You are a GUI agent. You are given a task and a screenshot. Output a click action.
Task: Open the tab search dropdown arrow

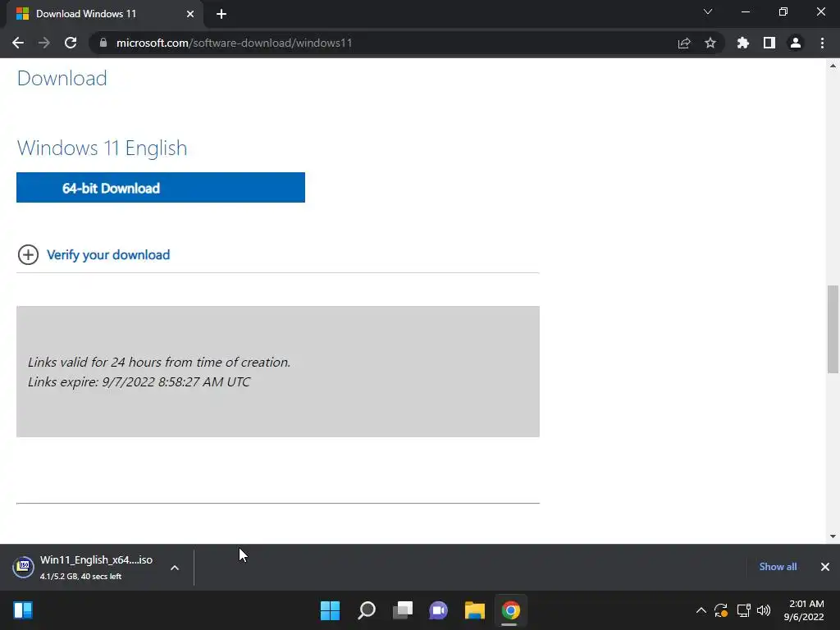pos(708,11)
